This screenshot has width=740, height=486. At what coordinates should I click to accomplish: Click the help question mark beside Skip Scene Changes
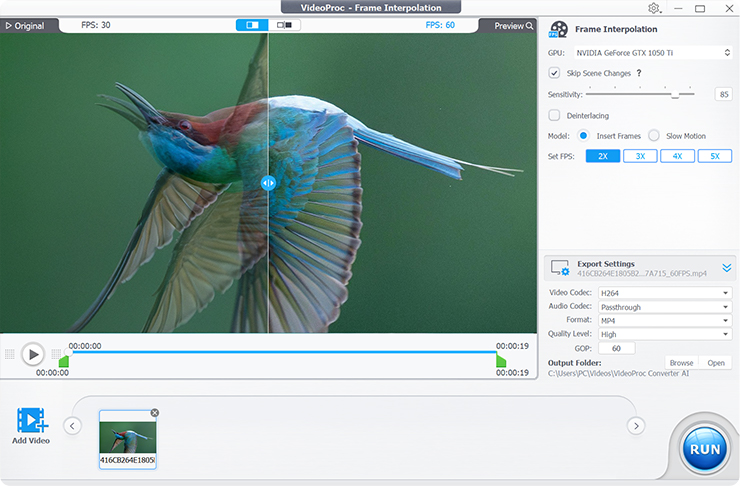click(x=639, y=73)
